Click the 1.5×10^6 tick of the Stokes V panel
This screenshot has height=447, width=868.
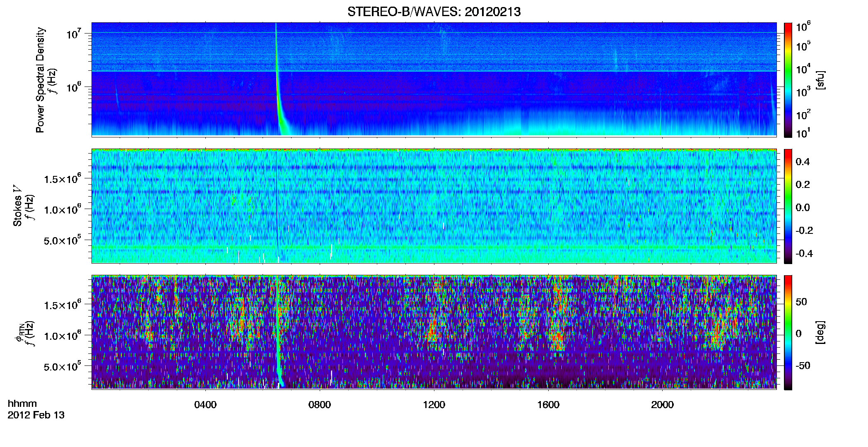63,179
